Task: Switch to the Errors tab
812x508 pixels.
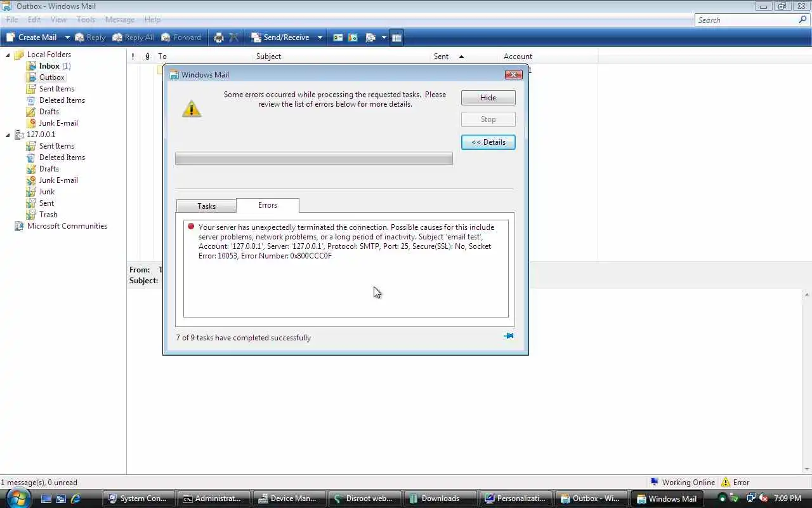Action: click(x=268, y=205)
